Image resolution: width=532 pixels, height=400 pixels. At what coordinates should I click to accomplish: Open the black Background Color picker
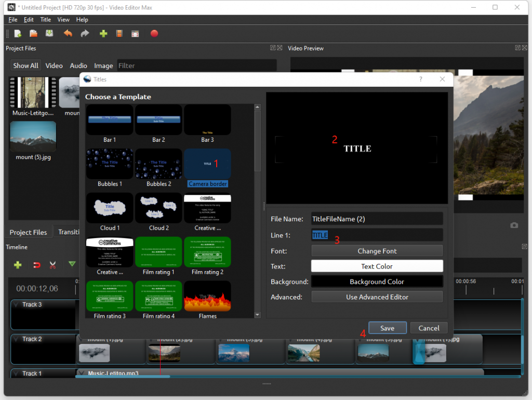coord(377,282)
